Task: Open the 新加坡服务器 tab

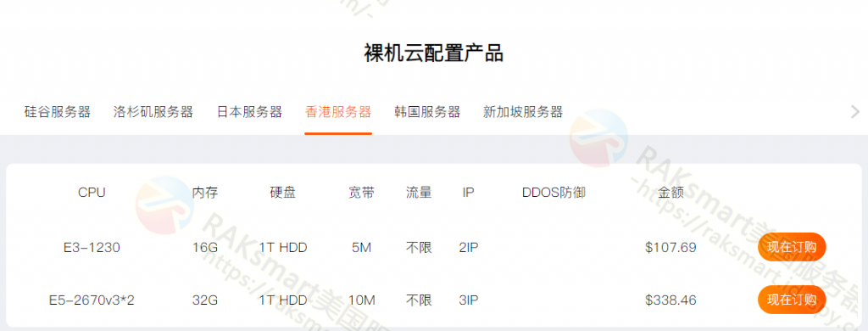Action: (x=523, y=112)
